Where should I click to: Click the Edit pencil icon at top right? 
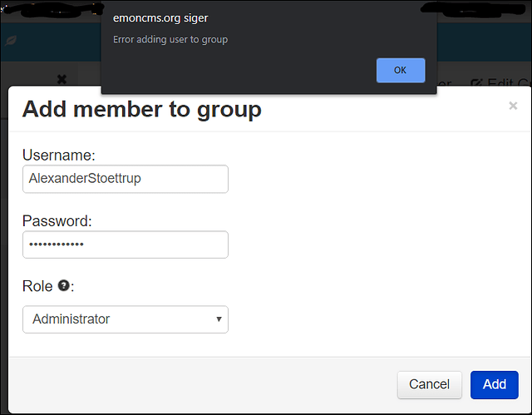pyautogui.click(x=476, y=83)
